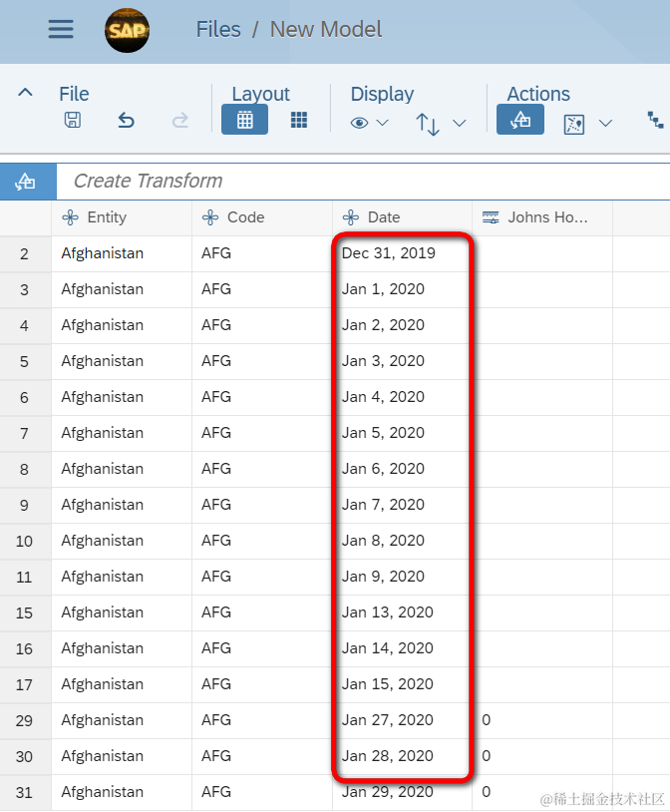Click the Undo arrow icon

[126, 120]
